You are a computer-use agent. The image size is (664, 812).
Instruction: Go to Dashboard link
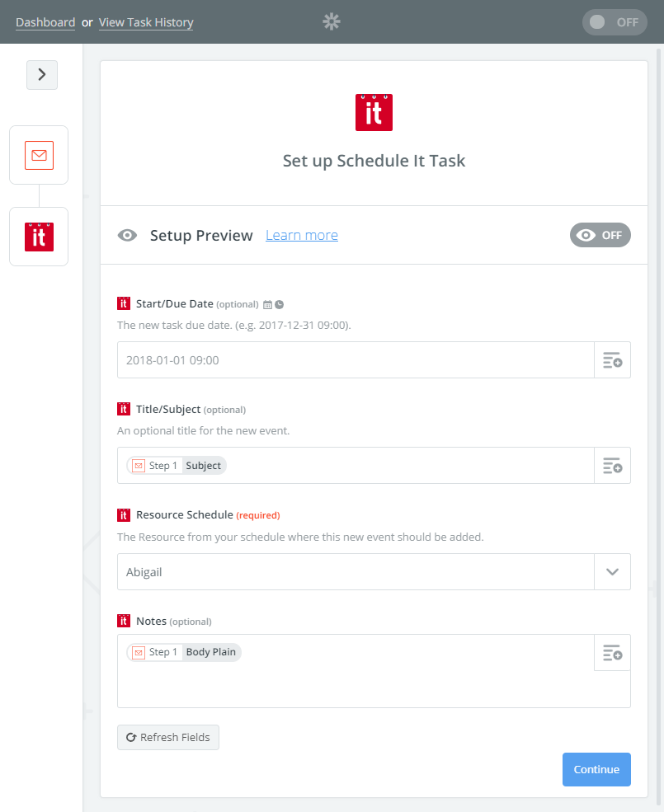click(45, 22)
